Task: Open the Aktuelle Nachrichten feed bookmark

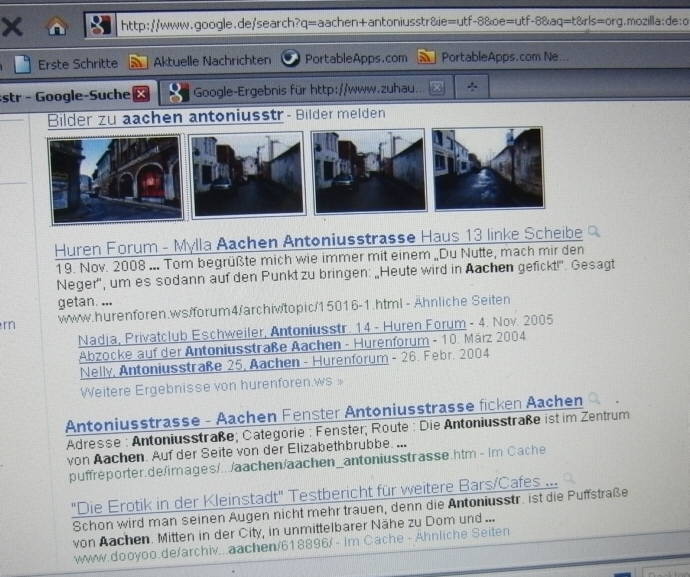Action: coord(200,60)
